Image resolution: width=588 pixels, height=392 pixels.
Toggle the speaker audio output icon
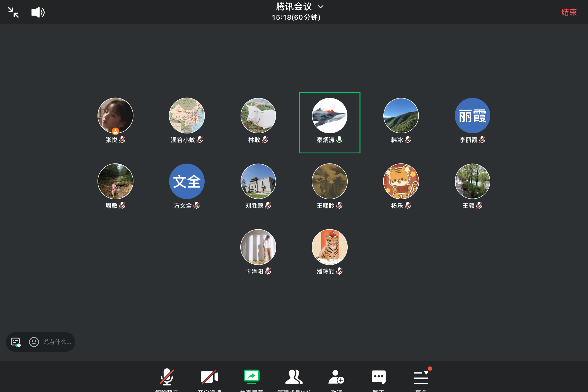tap(38, 12)
